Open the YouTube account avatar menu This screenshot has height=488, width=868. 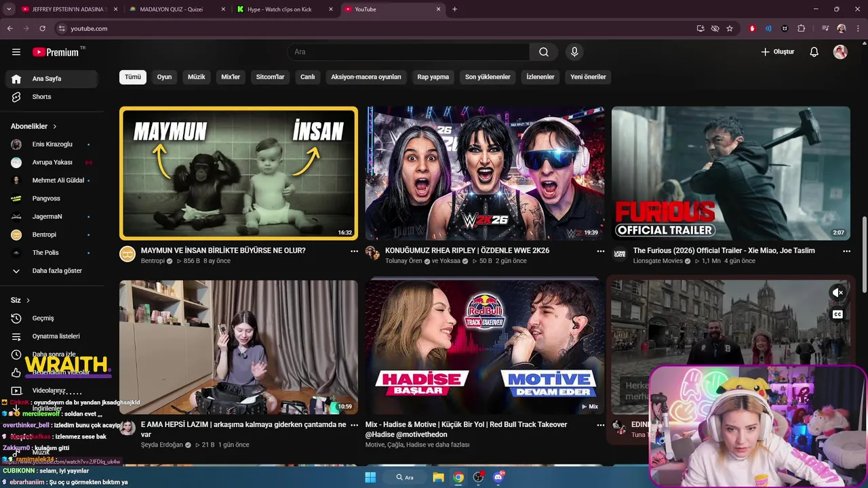[840, 52]
